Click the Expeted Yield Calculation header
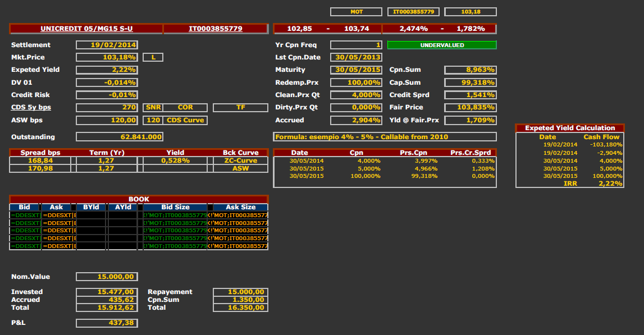This screenshot has height=335, width=644. [570, 128]
